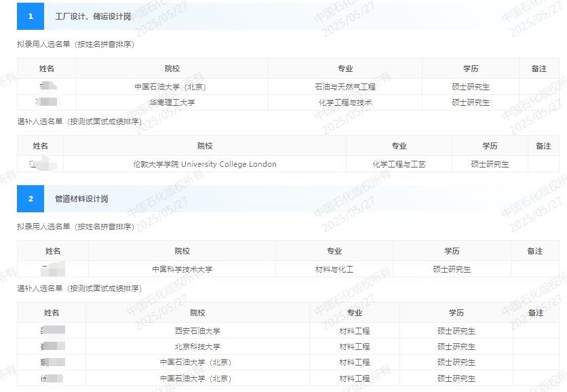Select the 中国科学技术大学 cell in section 2

(180, 269)
